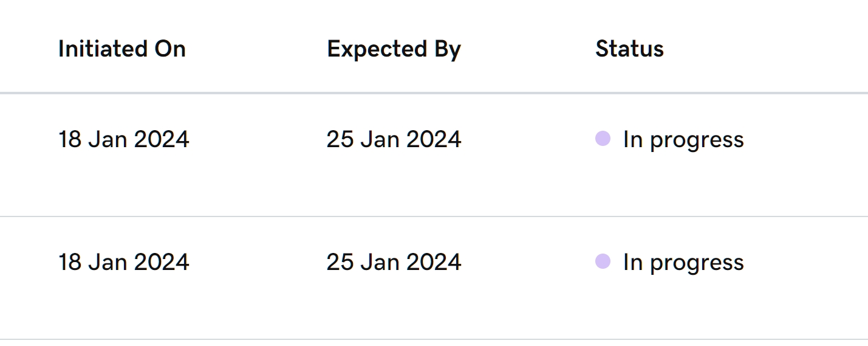The height and width of the screenshot is (346, 868).
Task: Click the divider line below the second row
Action: coord(434,339)
